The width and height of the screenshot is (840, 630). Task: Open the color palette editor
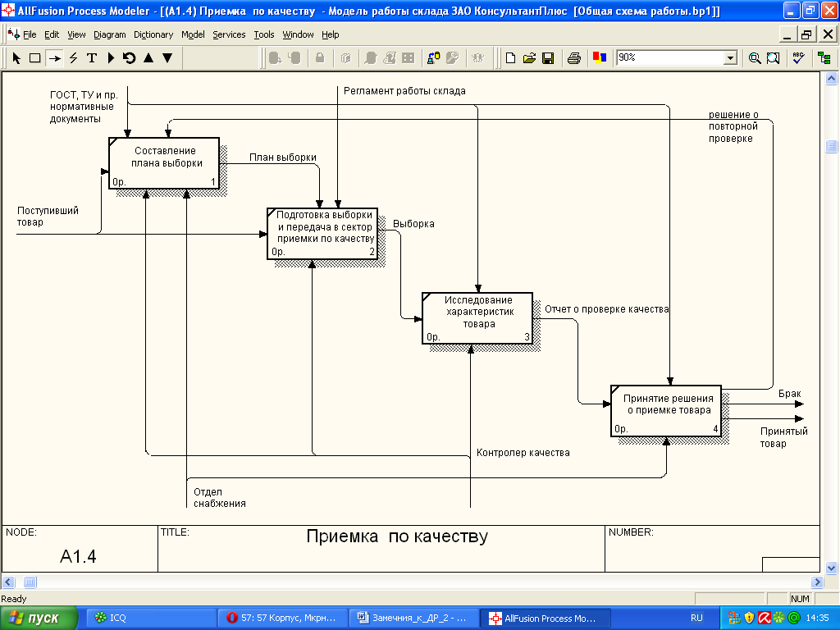[x=600, y=57]
